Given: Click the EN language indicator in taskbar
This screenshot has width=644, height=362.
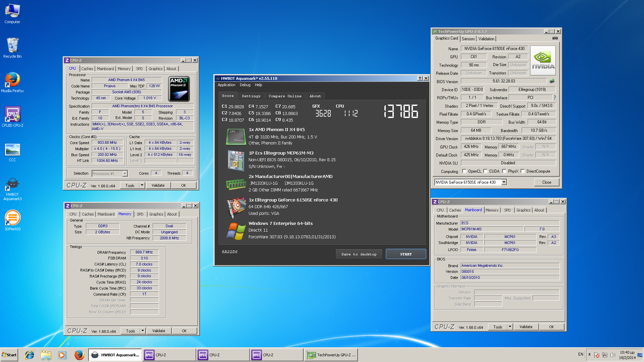Looking at the screenshot, I should (x=581, y=354).
